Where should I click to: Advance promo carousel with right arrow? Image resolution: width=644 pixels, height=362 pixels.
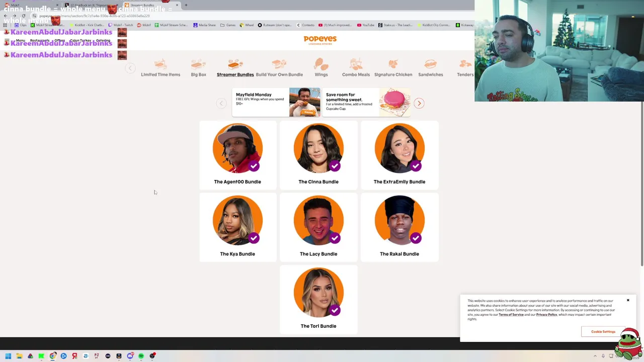click(419, 103)
